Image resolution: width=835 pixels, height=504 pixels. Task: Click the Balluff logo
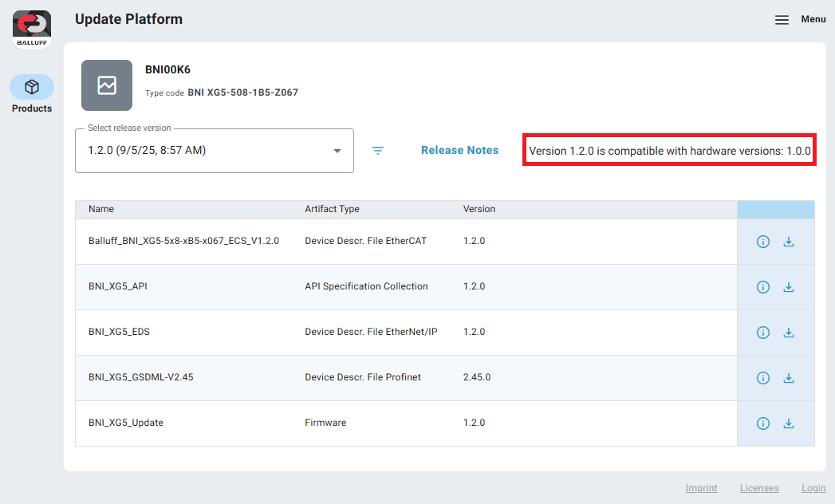32,29
